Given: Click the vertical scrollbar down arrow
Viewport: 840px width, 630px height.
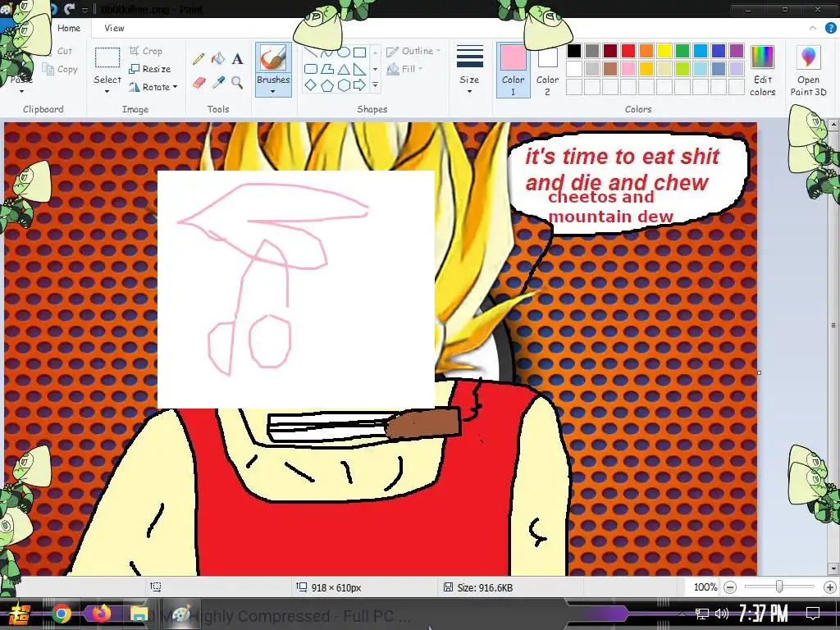Looking at the screenshot, I should [x=833, y=568].
